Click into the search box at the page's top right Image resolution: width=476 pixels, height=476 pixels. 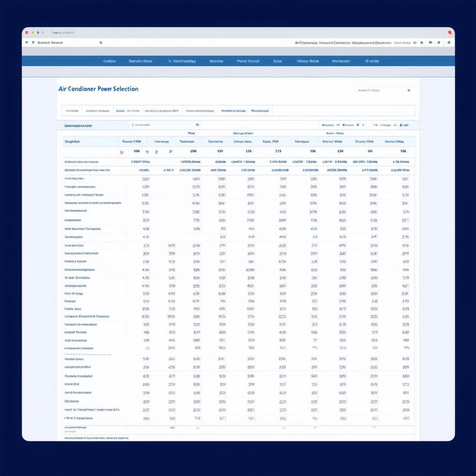[380, 91]
